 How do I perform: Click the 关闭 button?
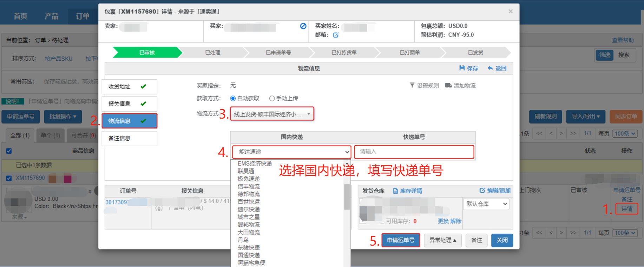[502, 240]
